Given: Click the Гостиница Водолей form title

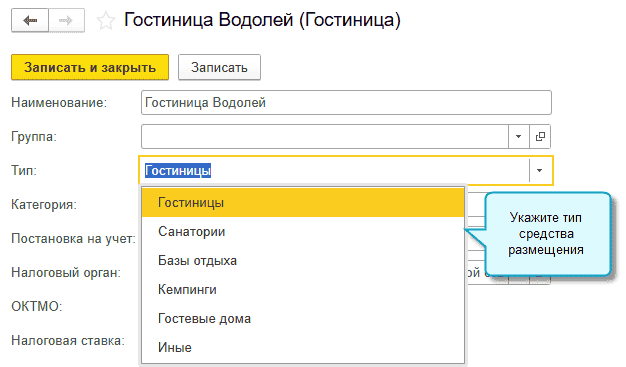Looking at the screenshot, I should [262, 20].
